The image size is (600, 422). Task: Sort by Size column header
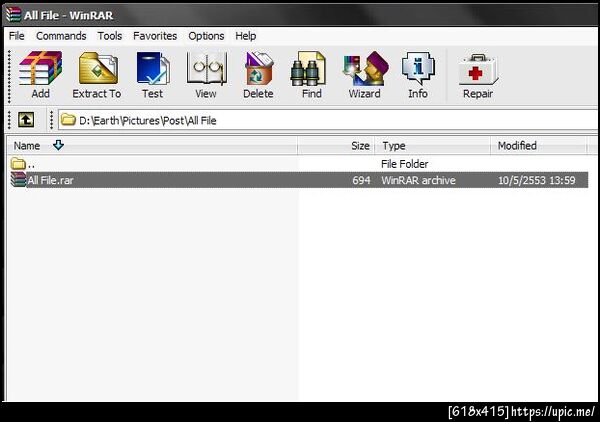[336, 145]
